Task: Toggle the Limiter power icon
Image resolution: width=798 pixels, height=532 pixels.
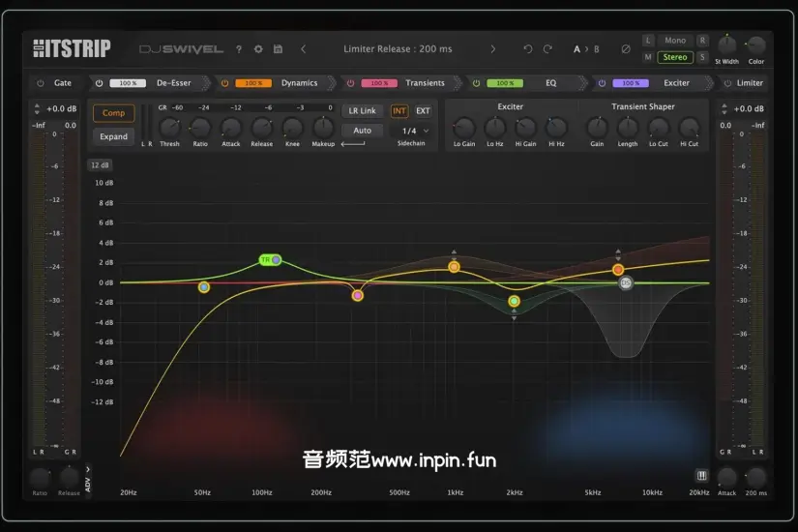Action: pos(727,83)
